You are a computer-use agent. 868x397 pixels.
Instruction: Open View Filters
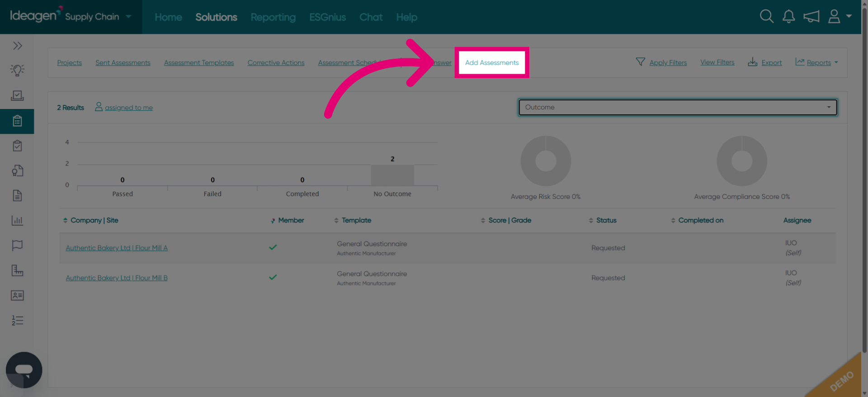pos(717,62)
